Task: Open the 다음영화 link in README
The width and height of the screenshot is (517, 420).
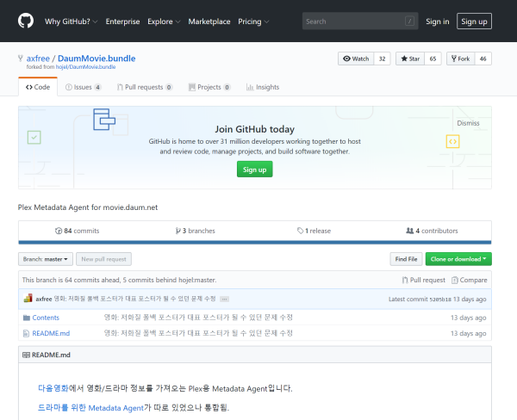Action: click(53, 388)
